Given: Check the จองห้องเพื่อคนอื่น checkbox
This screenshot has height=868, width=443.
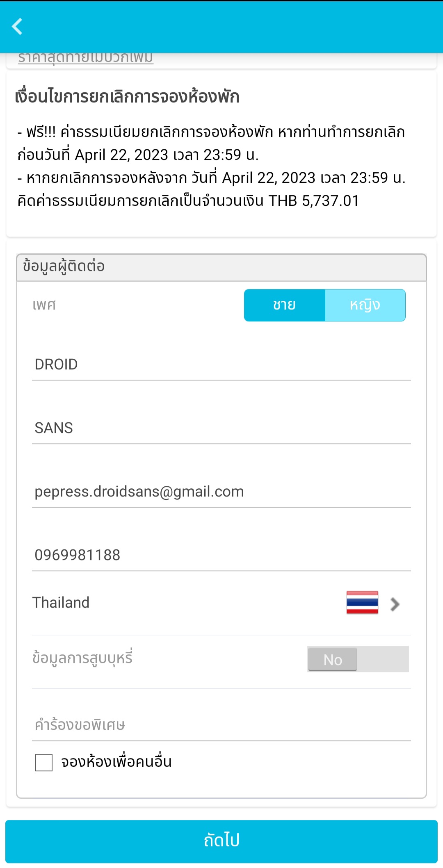Looking at the screenshot, I should 44,763.
